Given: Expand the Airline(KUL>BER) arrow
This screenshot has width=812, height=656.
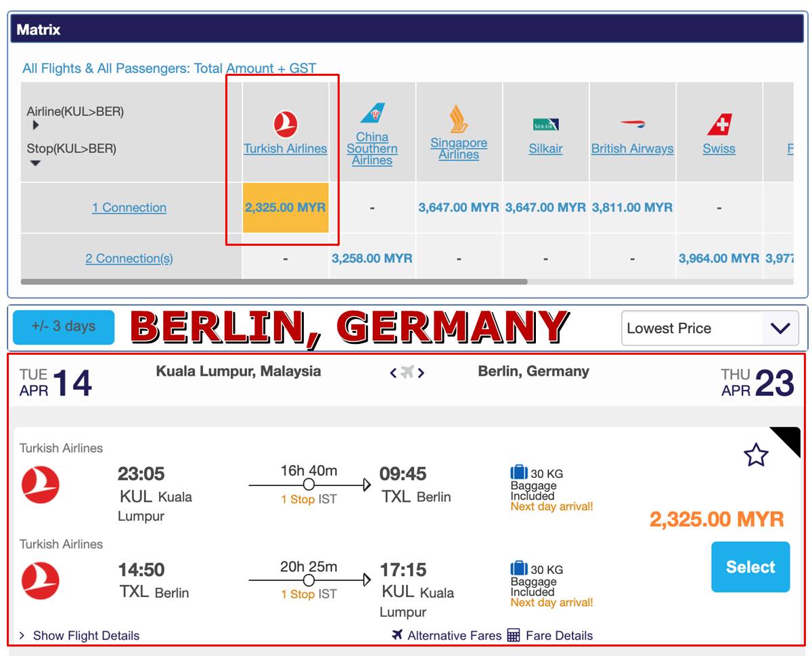Looking at the screenshot, I should point(36,125).
